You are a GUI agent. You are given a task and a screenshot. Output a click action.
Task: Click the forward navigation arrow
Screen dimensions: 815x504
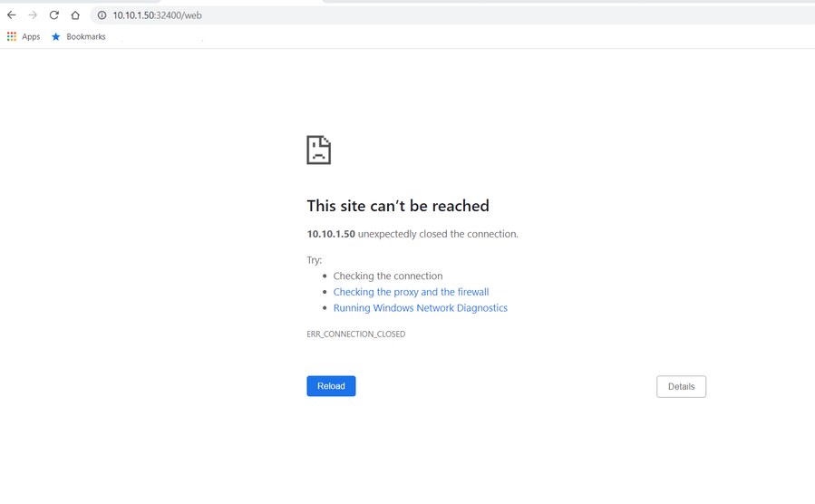[x=33, y=15]
